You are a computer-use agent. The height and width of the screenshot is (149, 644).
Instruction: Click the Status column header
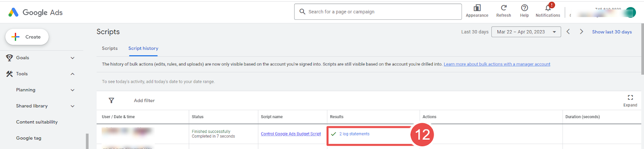198,117
